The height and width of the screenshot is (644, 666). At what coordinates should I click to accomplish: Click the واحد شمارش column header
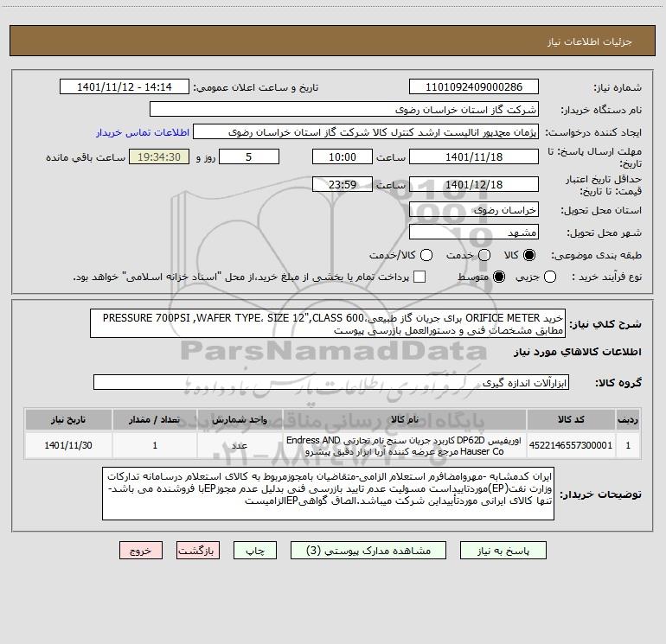[240, 419]
